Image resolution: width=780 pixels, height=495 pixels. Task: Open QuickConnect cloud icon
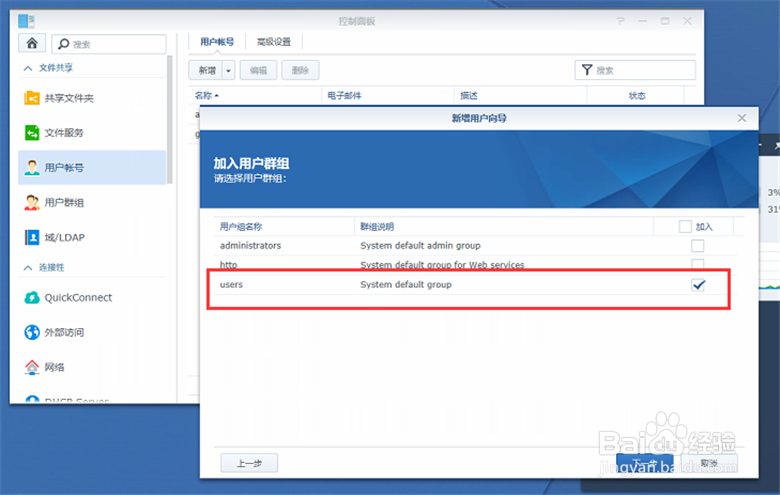pyautogui.click(x=32, y=297)
